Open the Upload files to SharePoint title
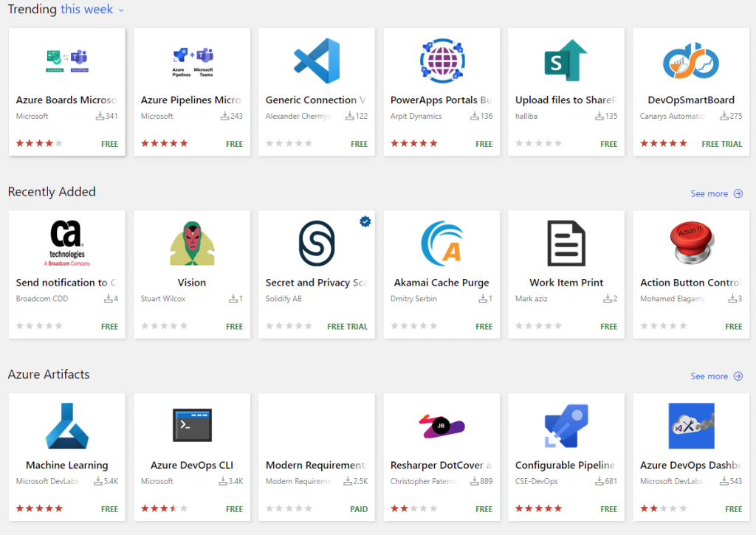The width and height of the screenshot is (756, 535). click(x=566, y=100)
